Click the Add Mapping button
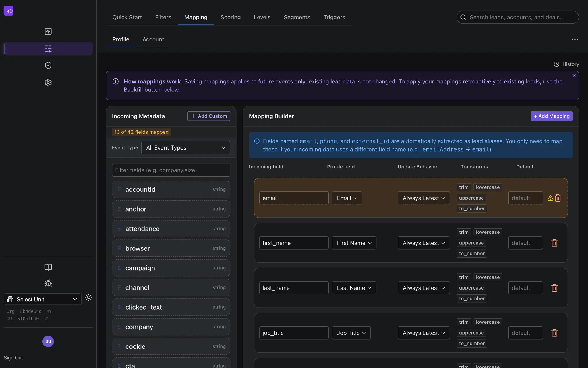The image size is (588, 368). click(x=552, y=116)
